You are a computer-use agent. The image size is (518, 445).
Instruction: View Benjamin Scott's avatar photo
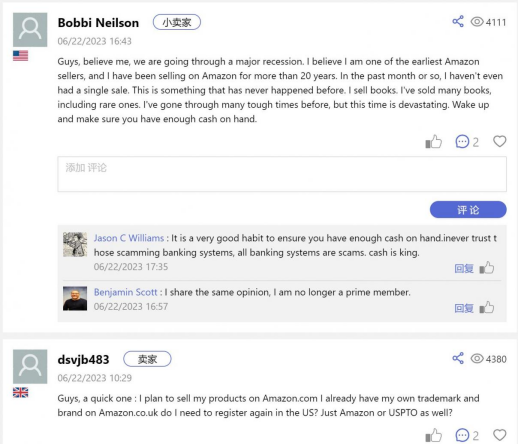coord(75,298)
